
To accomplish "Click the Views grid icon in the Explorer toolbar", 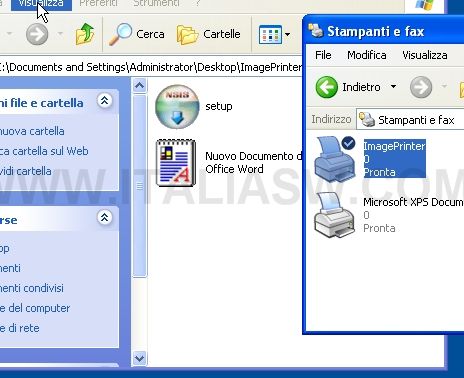I will (x=270, y=34).
